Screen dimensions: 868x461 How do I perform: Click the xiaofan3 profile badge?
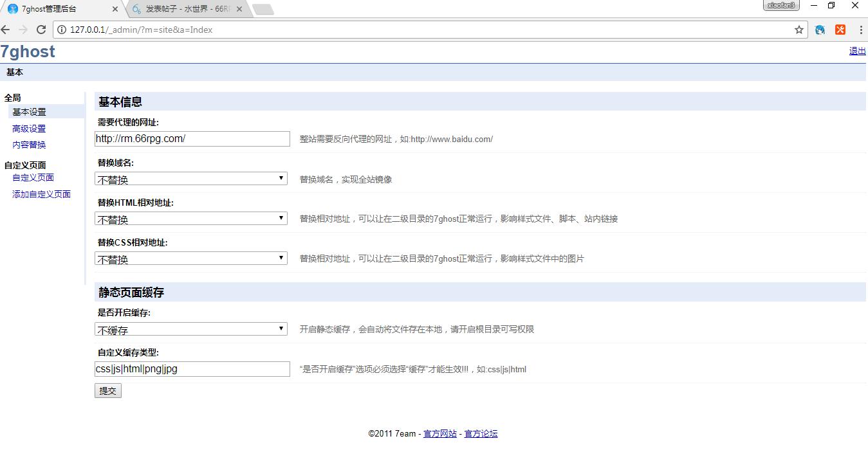pos(782,5)
